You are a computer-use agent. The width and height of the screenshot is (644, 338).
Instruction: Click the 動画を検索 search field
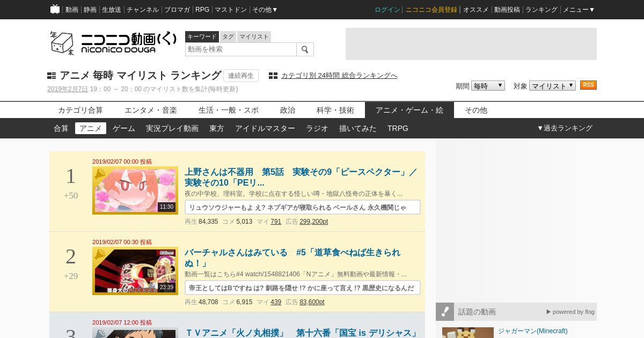pos(241,49)
